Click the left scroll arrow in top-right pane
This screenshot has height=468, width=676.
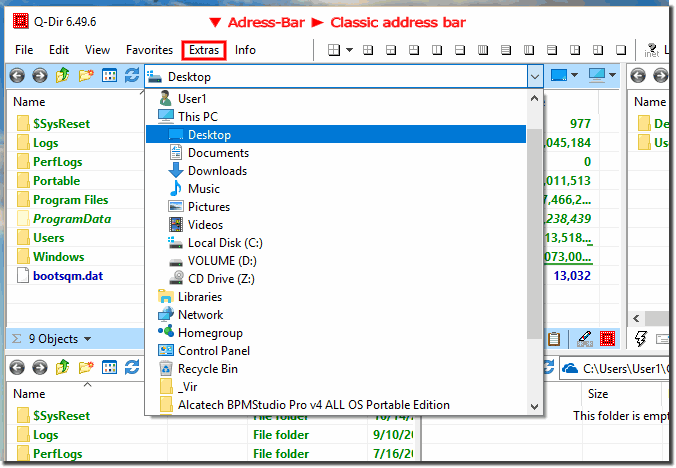click(636, 319)
